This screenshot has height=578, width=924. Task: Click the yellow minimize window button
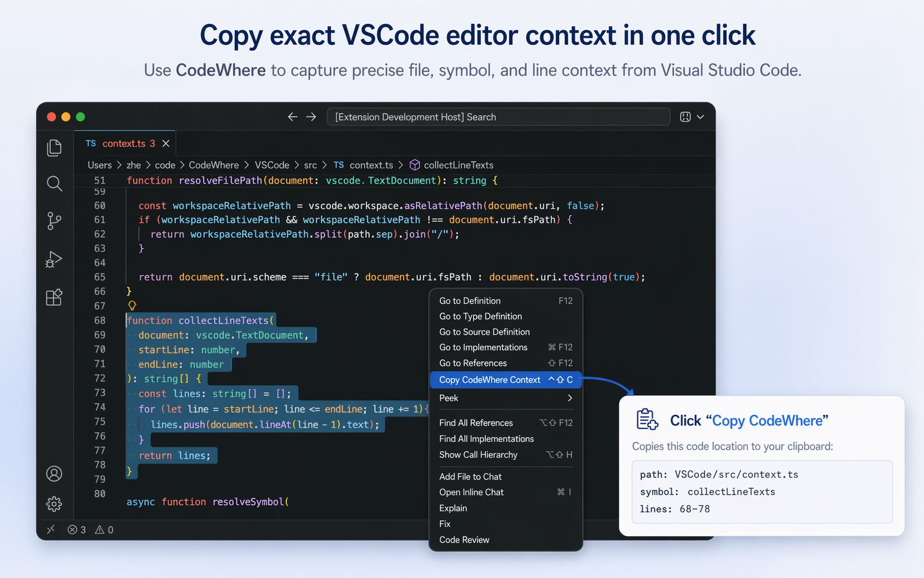tap(66, 117)
